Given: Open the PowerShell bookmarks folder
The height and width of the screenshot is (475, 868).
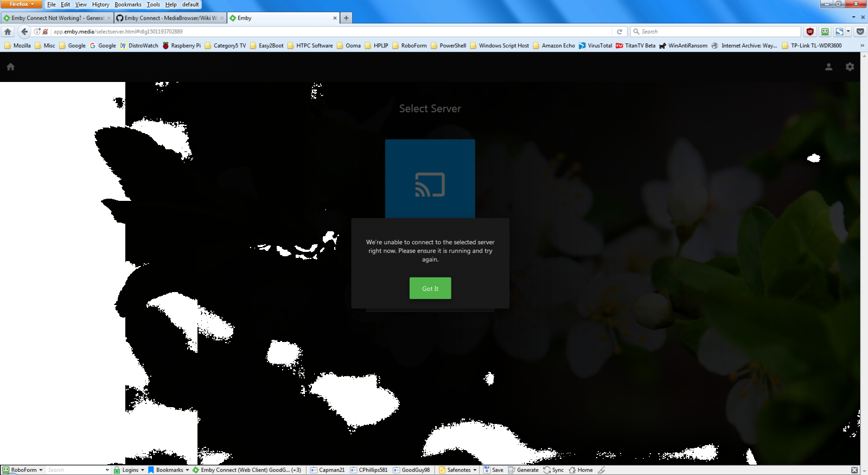Looking at the screenshot, I should (448, 46).
